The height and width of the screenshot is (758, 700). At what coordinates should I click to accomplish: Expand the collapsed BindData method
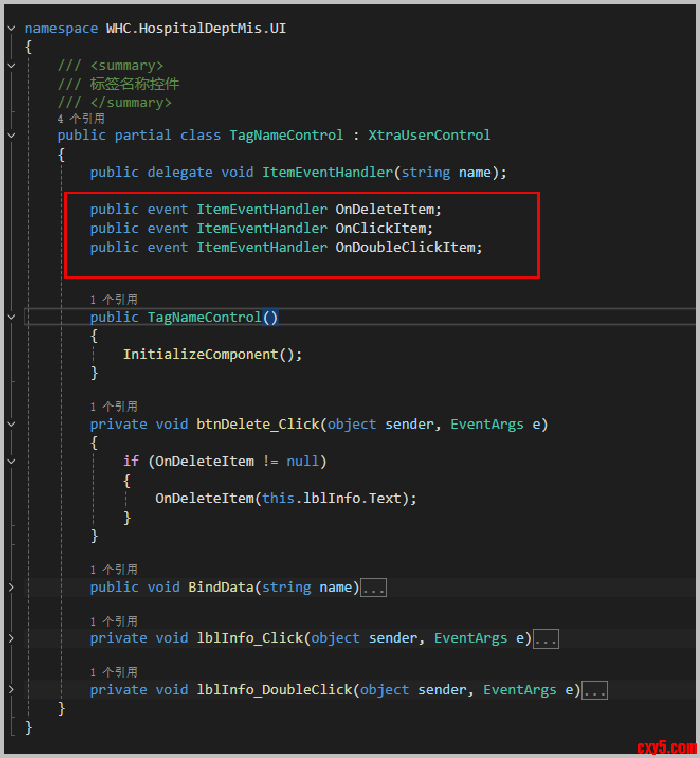(x=12, y=588)
